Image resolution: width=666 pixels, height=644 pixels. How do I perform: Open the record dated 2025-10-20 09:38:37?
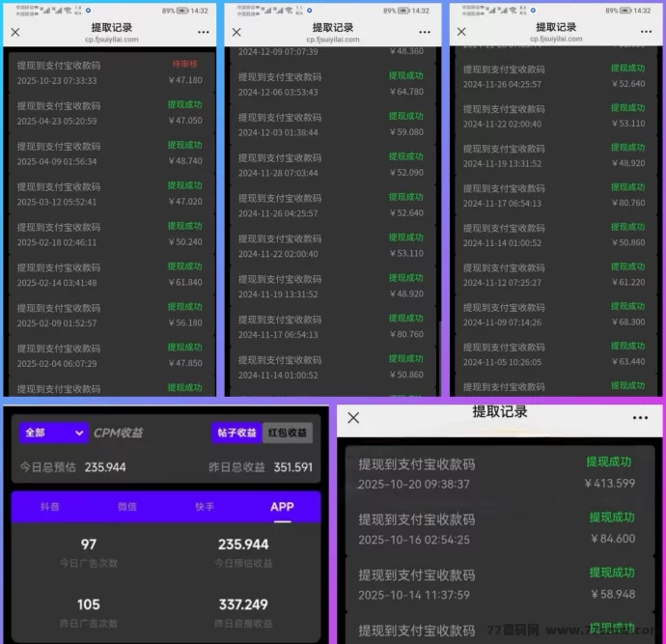500,473
